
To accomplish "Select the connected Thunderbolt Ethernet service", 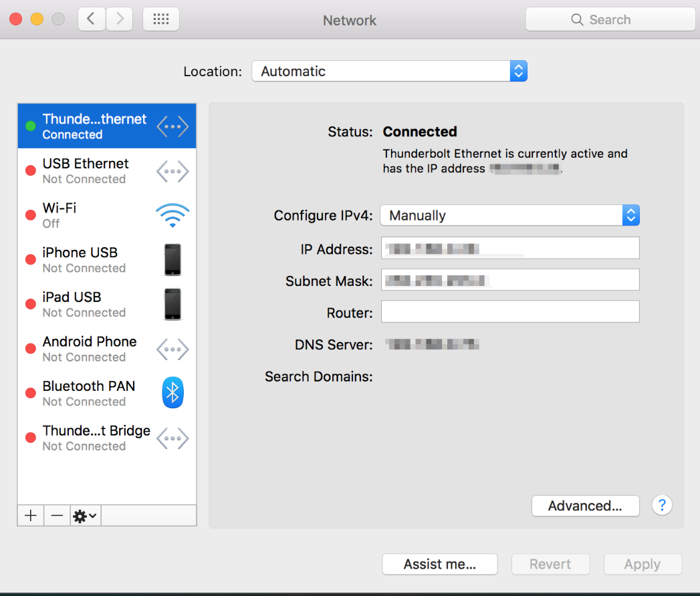I will [x=94, y=126].
